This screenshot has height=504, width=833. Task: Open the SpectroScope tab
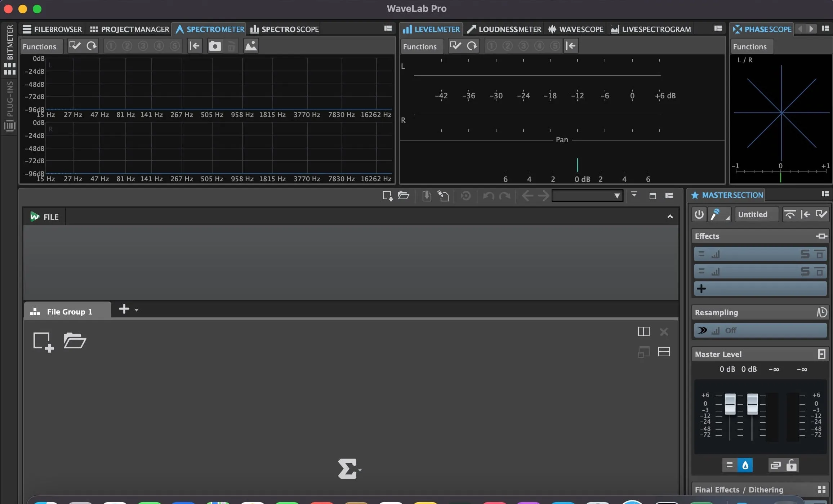pyautogui.click(x=285, y=29)
